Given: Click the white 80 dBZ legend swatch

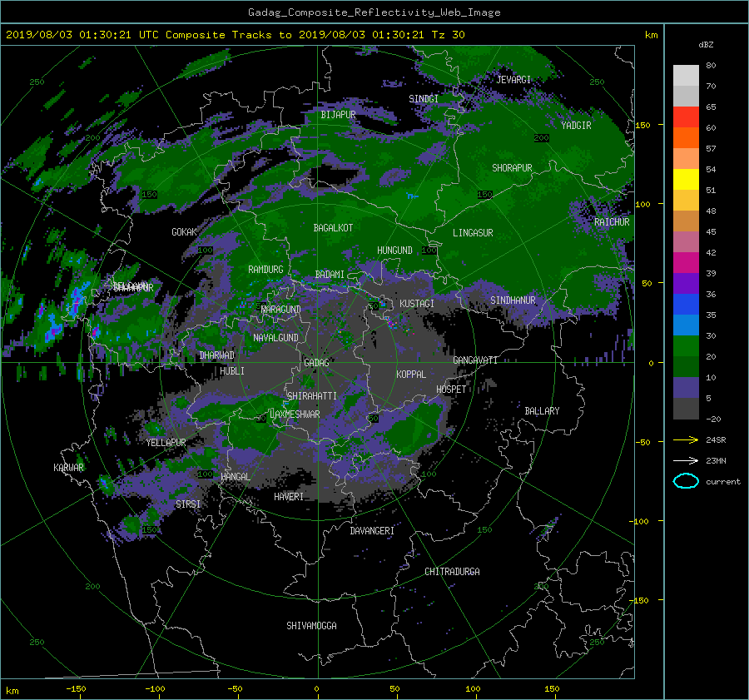Looking at the screenshot, I should click(686, 75).
